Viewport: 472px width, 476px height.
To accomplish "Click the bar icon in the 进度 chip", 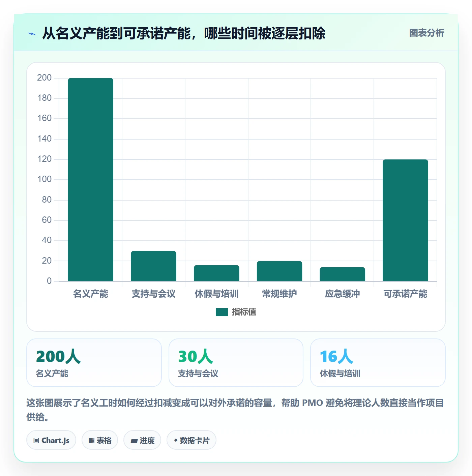I will point(134,441).
